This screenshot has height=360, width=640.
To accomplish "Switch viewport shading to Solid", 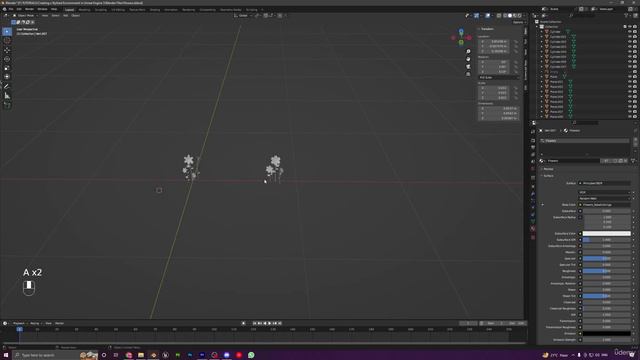I will (510, 16).
